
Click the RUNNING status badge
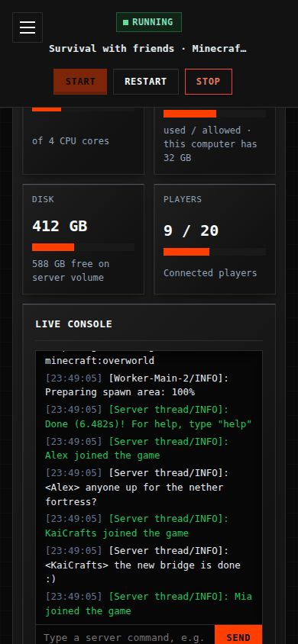pos(149,22)
